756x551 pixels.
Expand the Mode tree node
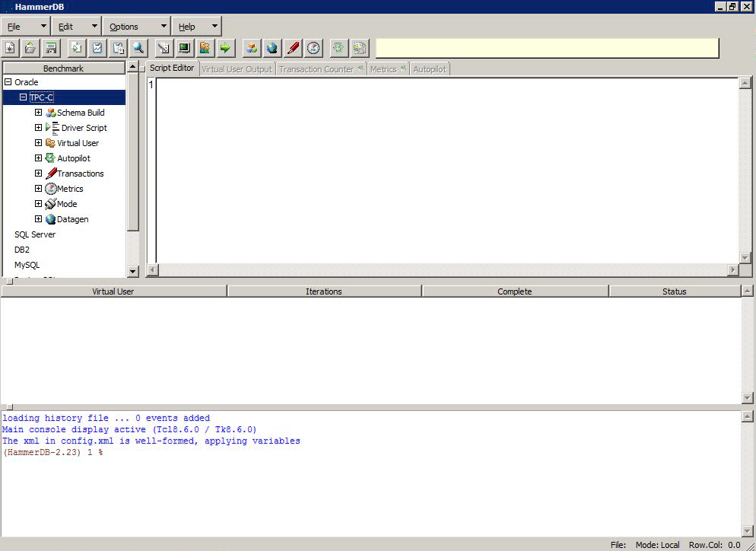(x=38, y=204)
